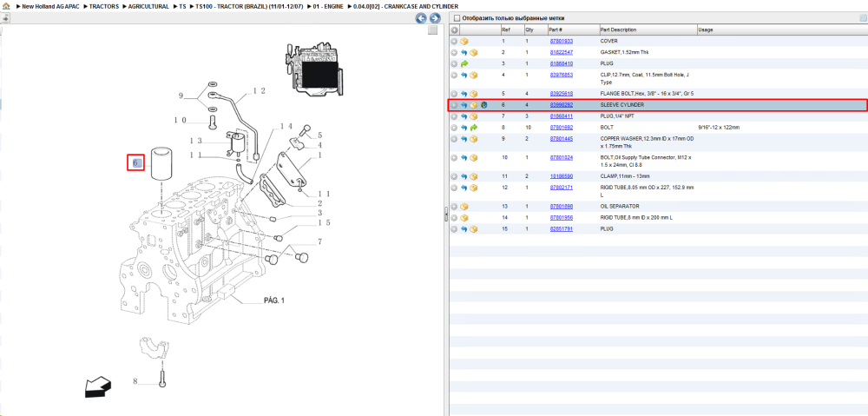Click the 'Part #' column header
This screenshot has height=416, width=868.
tap(572, 30)
